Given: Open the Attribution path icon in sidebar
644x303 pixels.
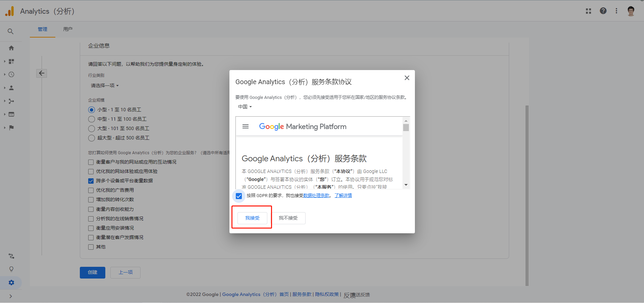Looking at the screenshot, I should point(11,256).
